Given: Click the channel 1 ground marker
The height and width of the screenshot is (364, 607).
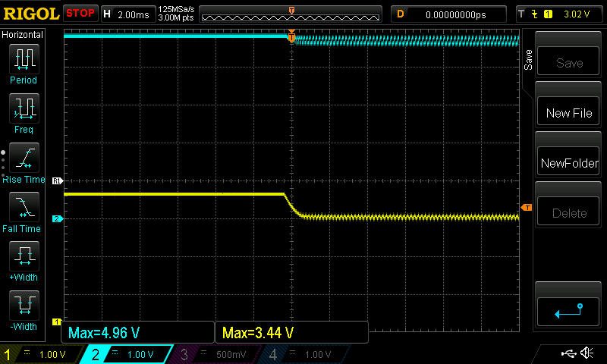Looking at the screenshot, I should point(57,322).
